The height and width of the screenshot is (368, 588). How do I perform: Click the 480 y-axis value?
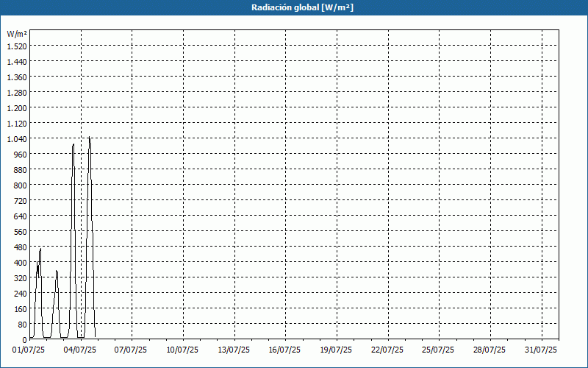tap(20, 247)
